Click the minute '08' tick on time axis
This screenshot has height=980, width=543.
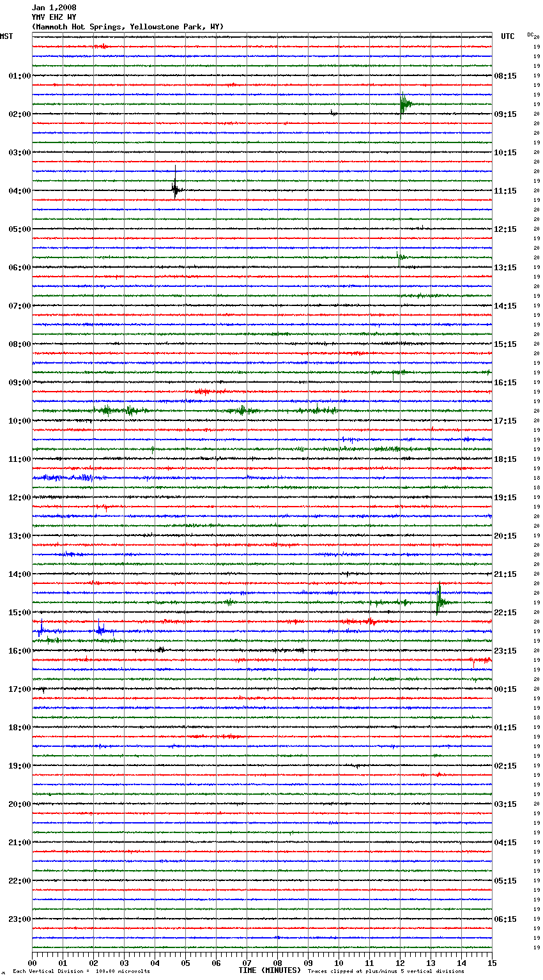pyautogui.click(x=277, y=963)
